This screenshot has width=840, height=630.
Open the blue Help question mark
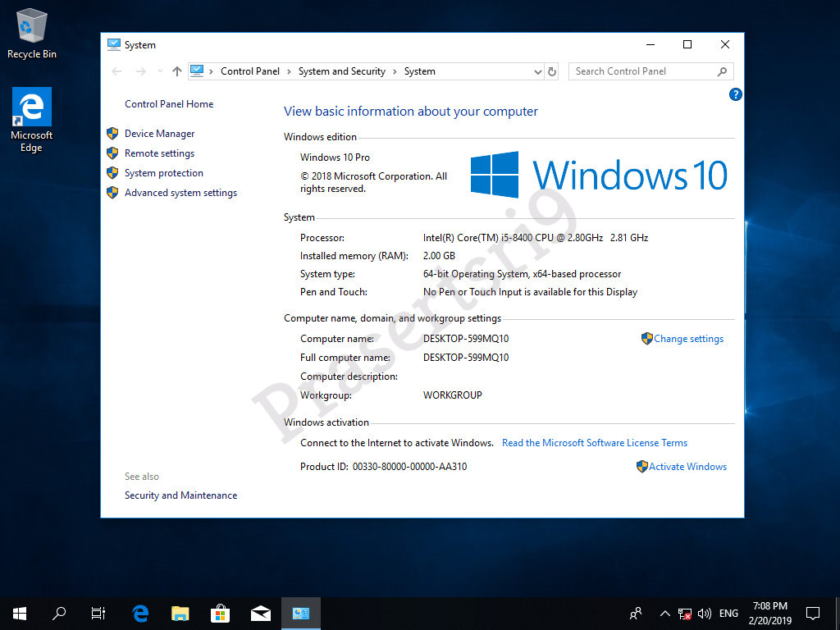click(x=736, y=95)
